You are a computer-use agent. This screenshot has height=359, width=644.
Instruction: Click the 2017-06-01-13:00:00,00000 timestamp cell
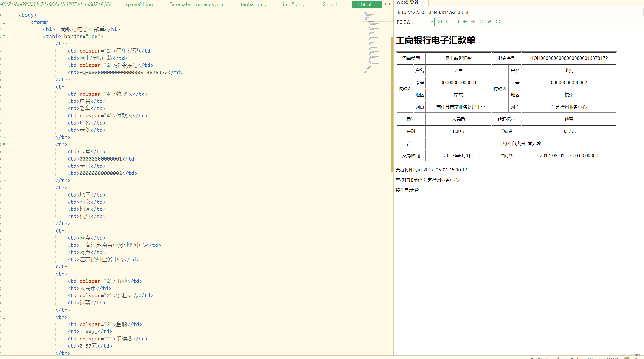tap(569, 156)
